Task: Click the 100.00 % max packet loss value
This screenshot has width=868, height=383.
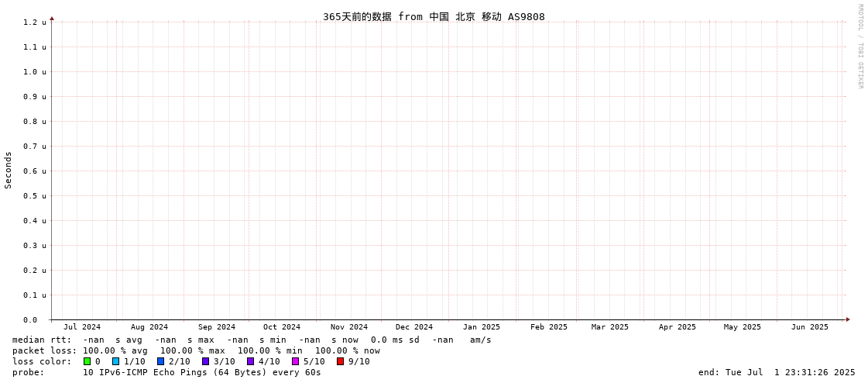Action: 193,350
